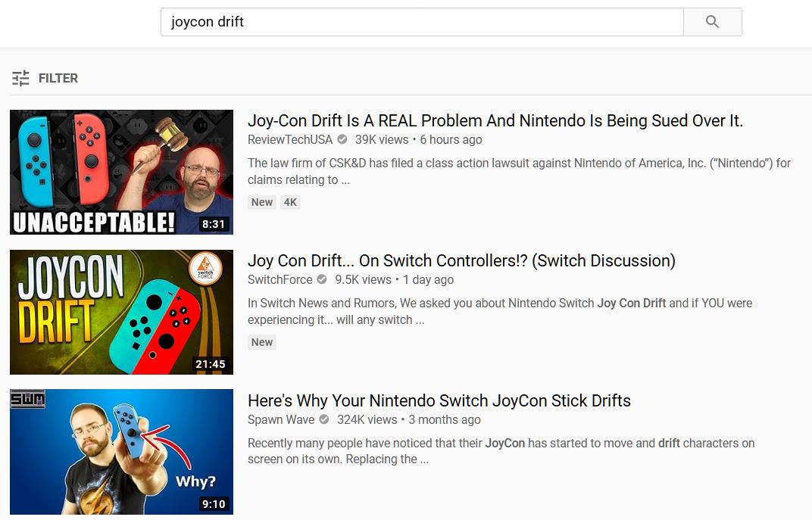812x520 pixels.
Task: Click the 8:31 duration label
Action: tap(214, 224)
